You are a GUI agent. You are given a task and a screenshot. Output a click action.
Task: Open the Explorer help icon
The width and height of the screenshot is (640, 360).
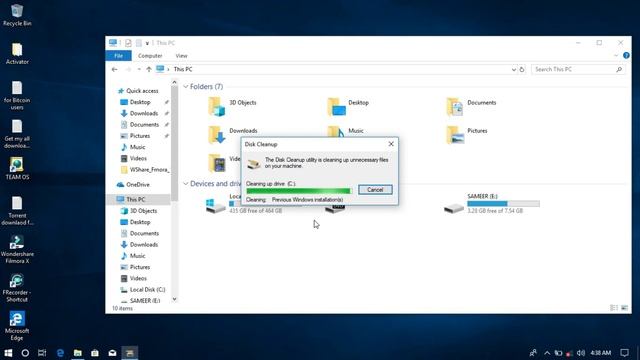pyautogui.click(x=626, y=56)
